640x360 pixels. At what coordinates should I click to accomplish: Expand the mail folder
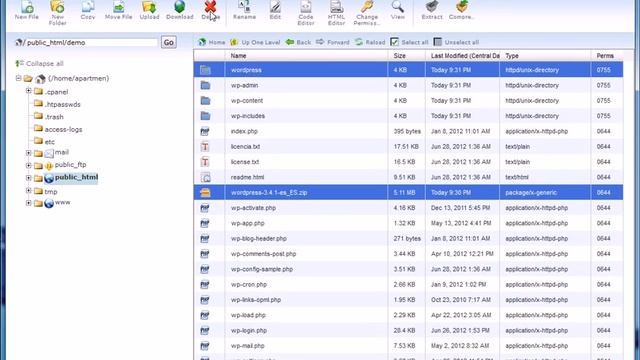(29, 153)
